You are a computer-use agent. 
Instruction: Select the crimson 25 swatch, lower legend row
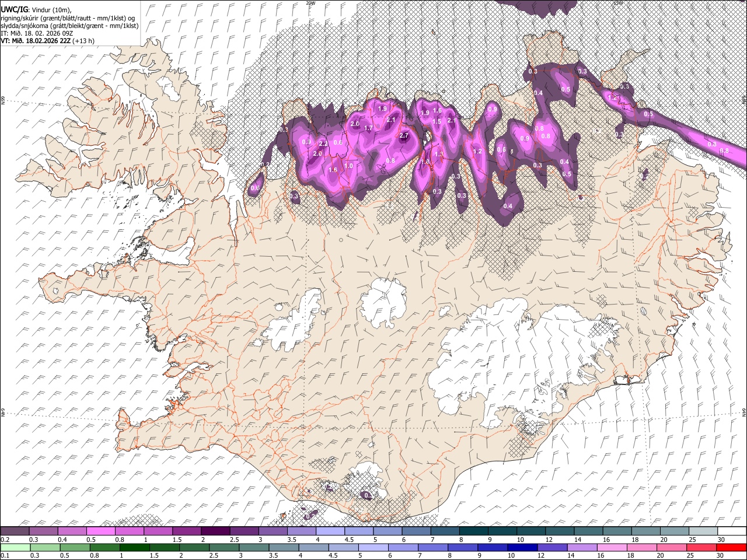(701, 547)
